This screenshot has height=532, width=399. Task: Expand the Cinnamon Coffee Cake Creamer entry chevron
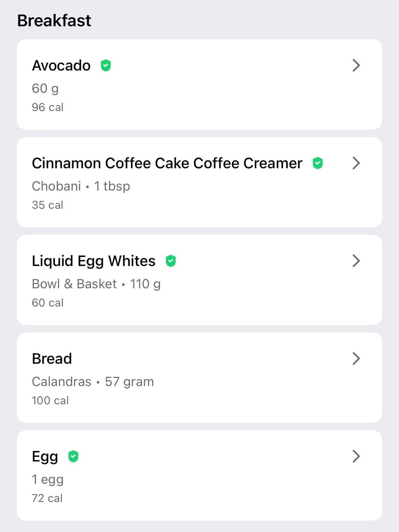coord(356,163)
